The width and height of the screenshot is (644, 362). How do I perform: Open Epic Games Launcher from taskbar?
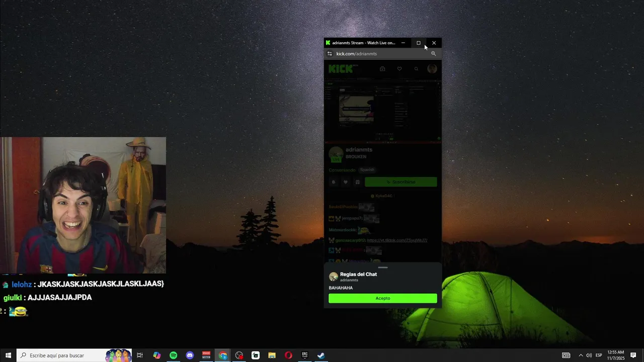pos(304,355)
